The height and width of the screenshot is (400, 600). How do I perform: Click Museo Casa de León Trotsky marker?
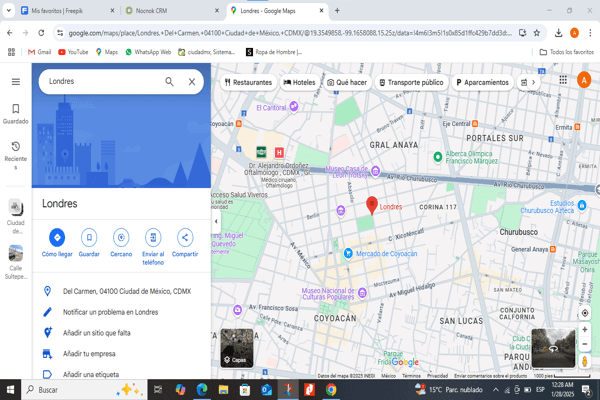(375, 171)
